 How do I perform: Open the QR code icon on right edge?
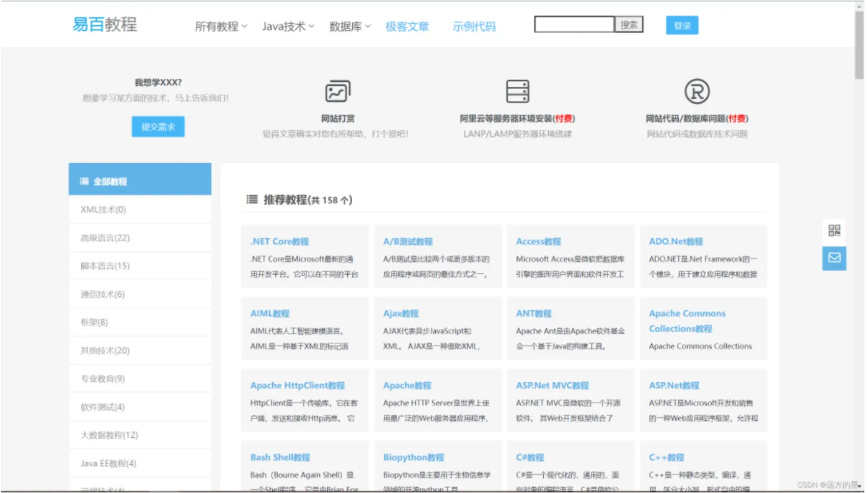coord(835,231)
